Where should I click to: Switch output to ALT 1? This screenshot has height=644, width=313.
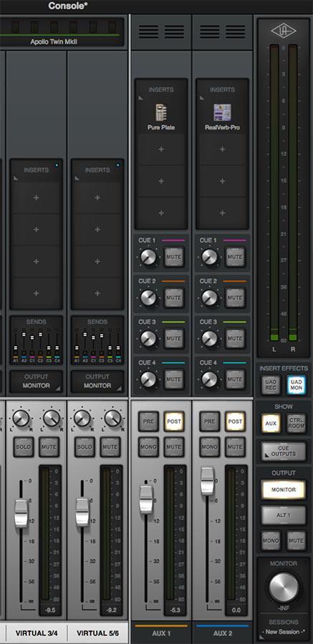pos(284,515)
